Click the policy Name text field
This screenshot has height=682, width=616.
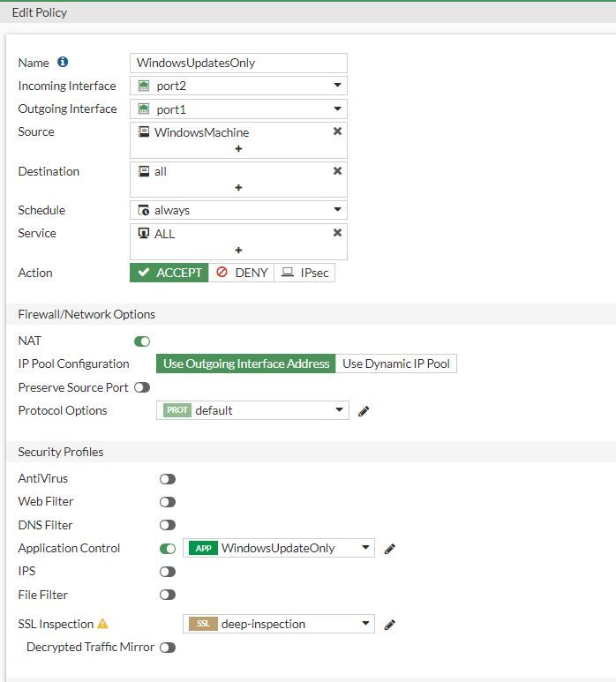(x=238, y=63)
